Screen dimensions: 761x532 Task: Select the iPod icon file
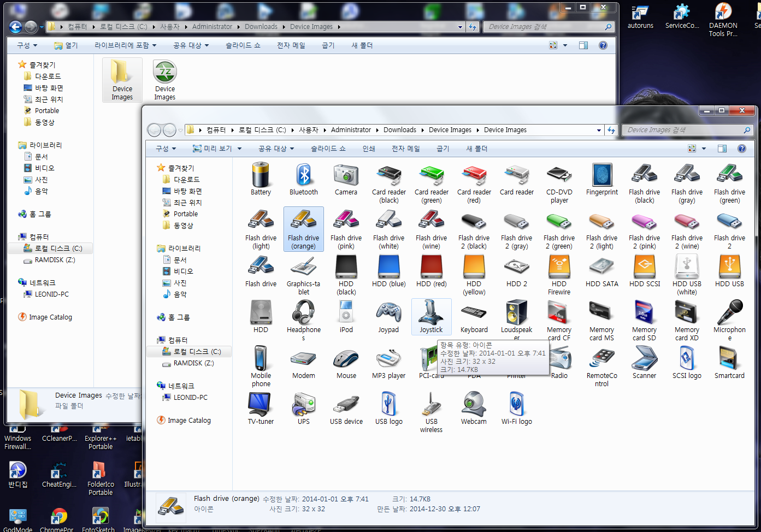(346, 317)
